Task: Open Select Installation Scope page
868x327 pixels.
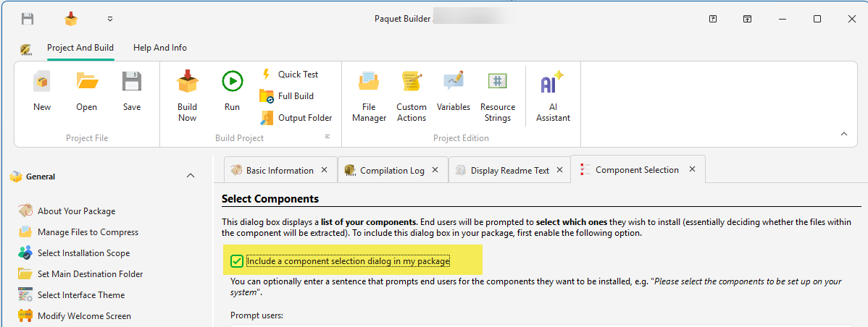Action: coord(74,253)
